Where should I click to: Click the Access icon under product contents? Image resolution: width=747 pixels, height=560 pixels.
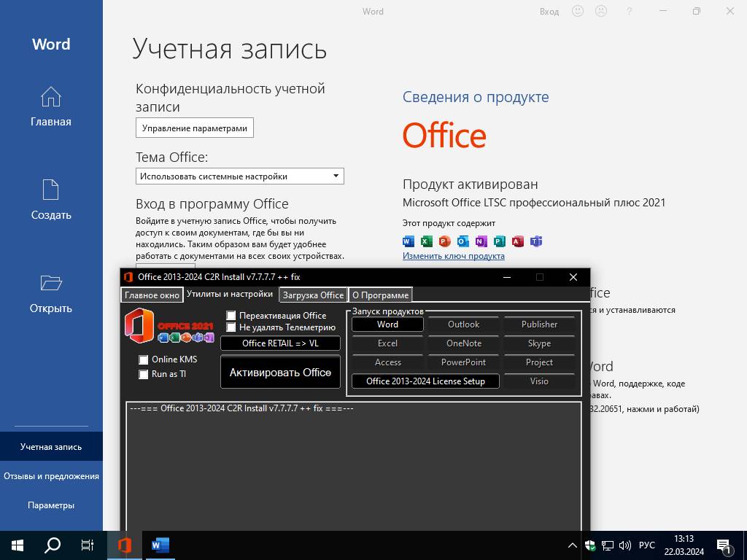[x=517, y=241]
